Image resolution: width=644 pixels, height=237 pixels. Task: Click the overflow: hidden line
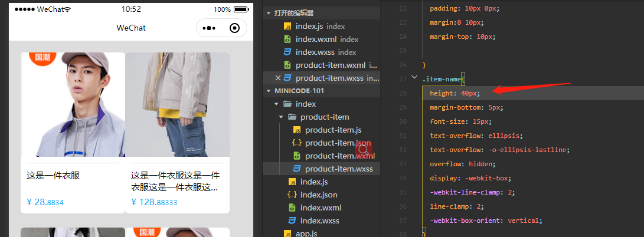[x=463, y=164]
